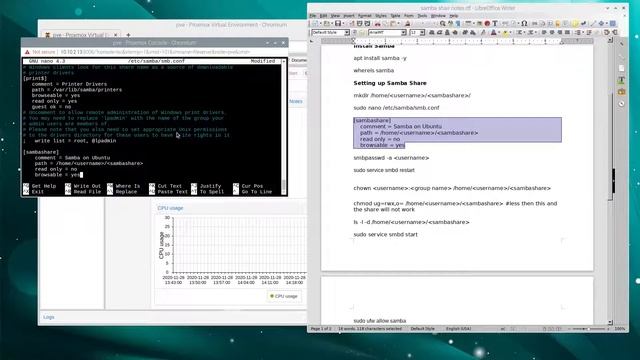Open the View menu in Writer
640x360 pixels.
pos(335,16)
